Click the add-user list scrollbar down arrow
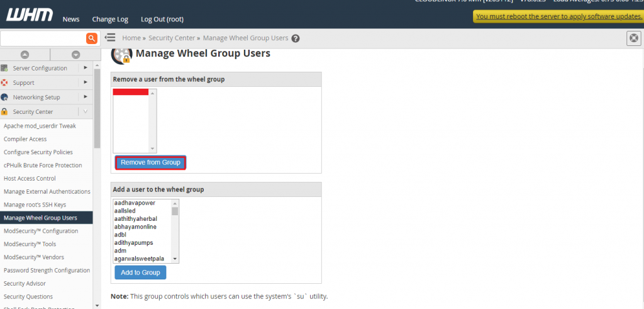 [175, 259]
